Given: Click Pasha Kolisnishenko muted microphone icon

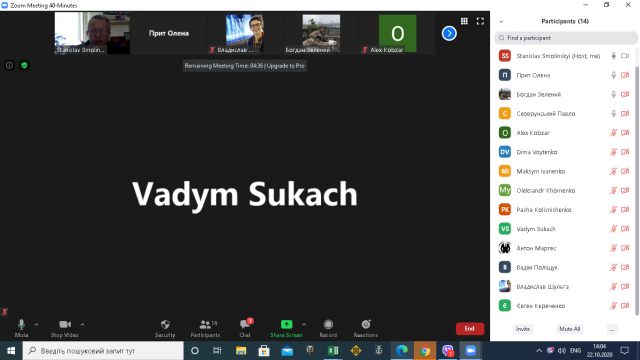Looking at the screenshot, I should 613,209.
